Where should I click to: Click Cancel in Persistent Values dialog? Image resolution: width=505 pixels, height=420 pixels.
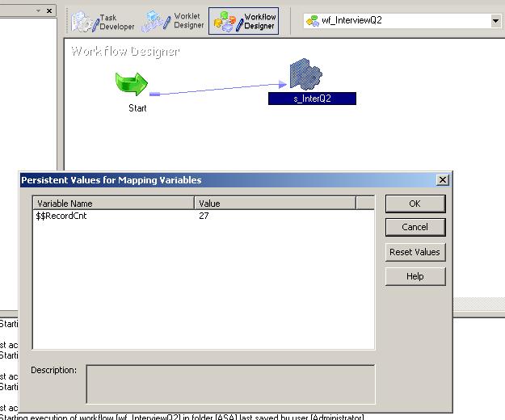tap(415, 227)
